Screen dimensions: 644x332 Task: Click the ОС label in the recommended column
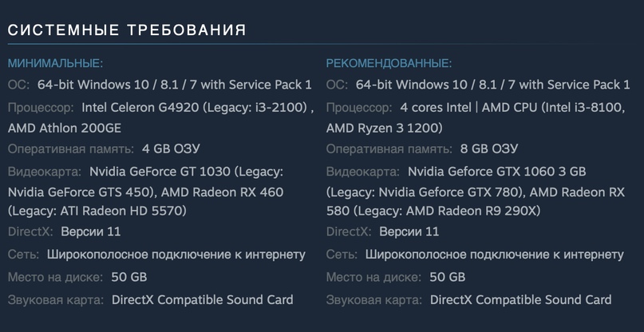pos(337,85)
